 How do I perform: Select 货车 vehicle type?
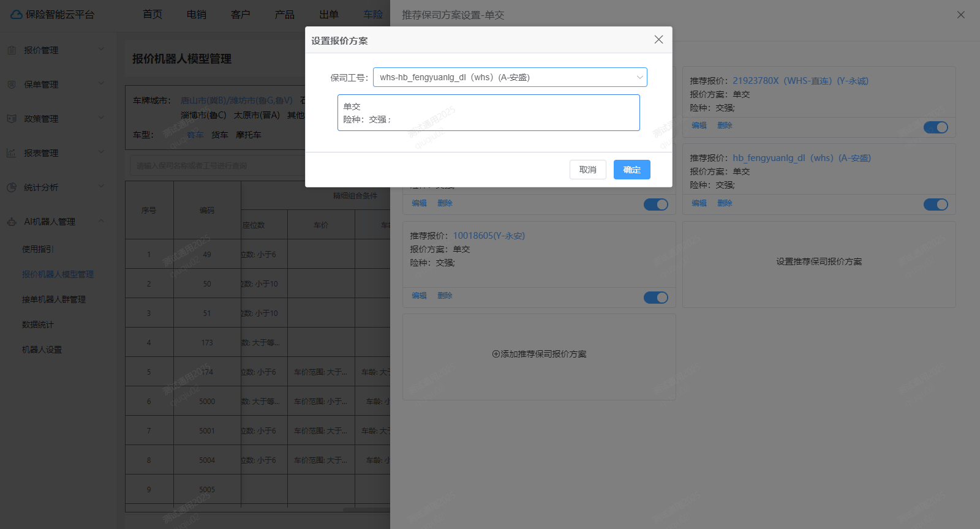pyautogui.click(x=220, y=135)
